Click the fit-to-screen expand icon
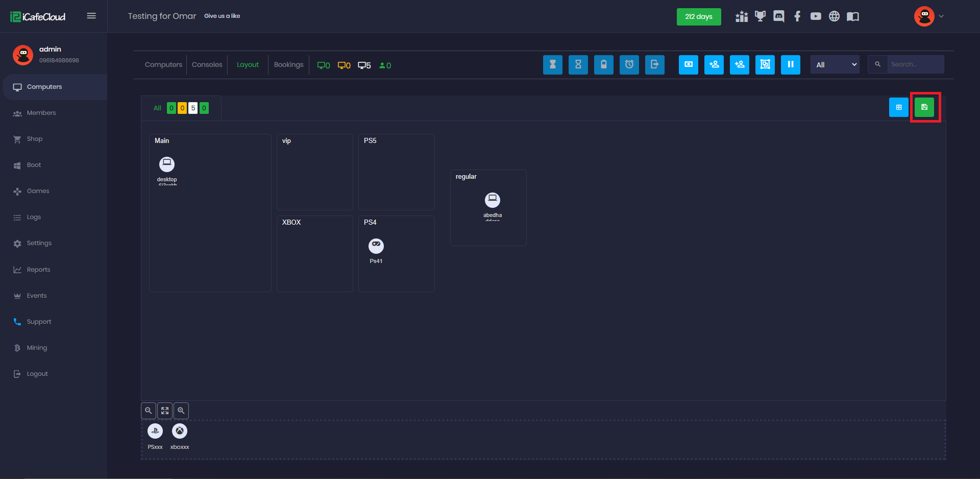Image resolution: width=980 pixels, height=479 pixels. pos(164,411)
